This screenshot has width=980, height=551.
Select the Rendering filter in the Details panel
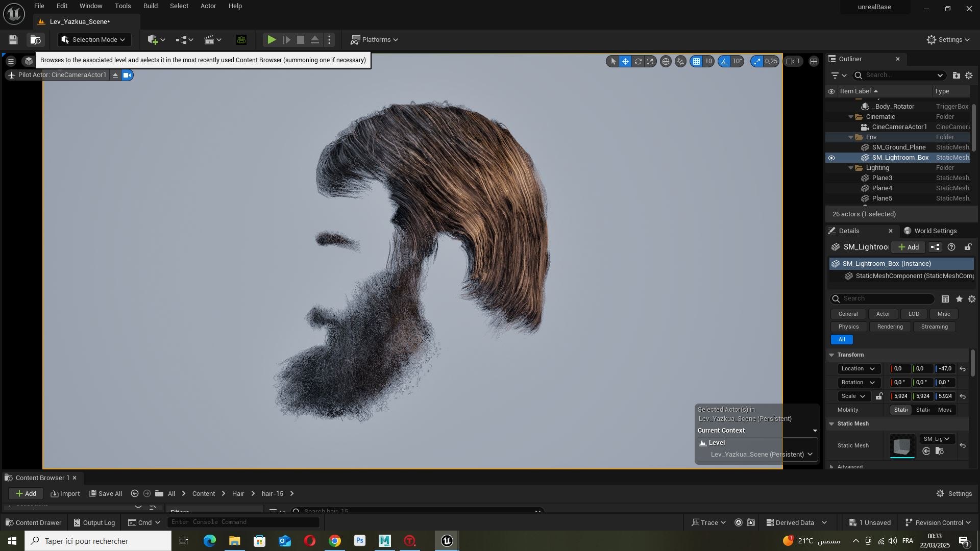890,327
